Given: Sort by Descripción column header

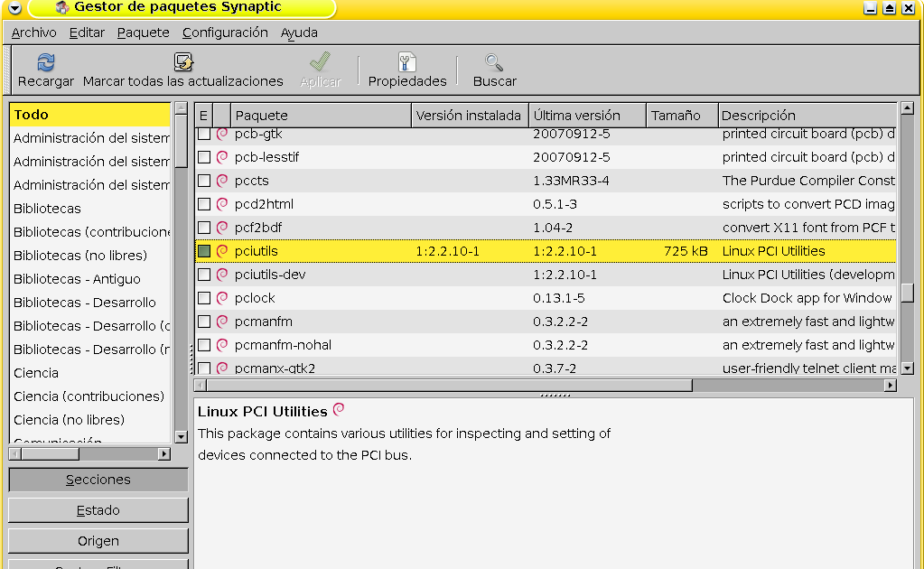Looking at the screenshot, I should click(807, 116).
